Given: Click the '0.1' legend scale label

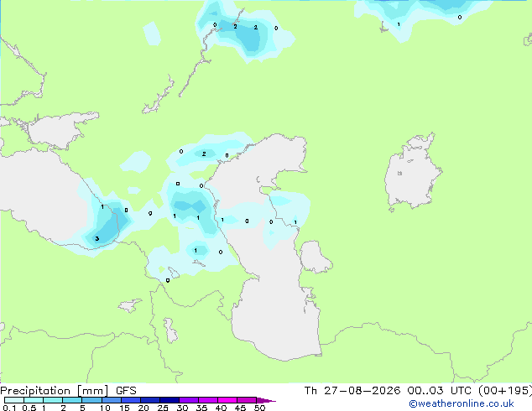Looking at the screenshot, I should 9,408.
